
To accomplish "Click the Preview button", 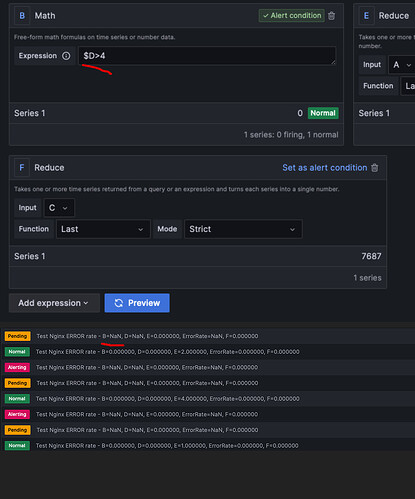I will click(x=137, y=303).
